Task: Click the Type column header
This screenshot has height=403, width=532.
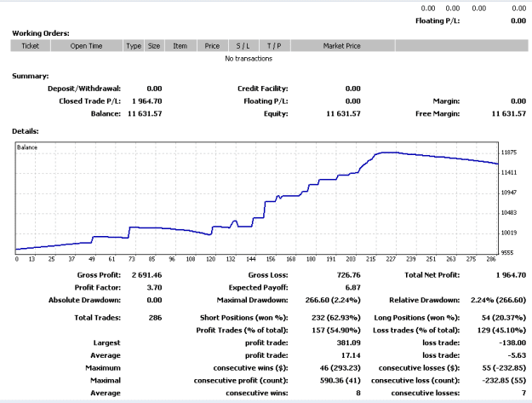Action: coord(134,46)
